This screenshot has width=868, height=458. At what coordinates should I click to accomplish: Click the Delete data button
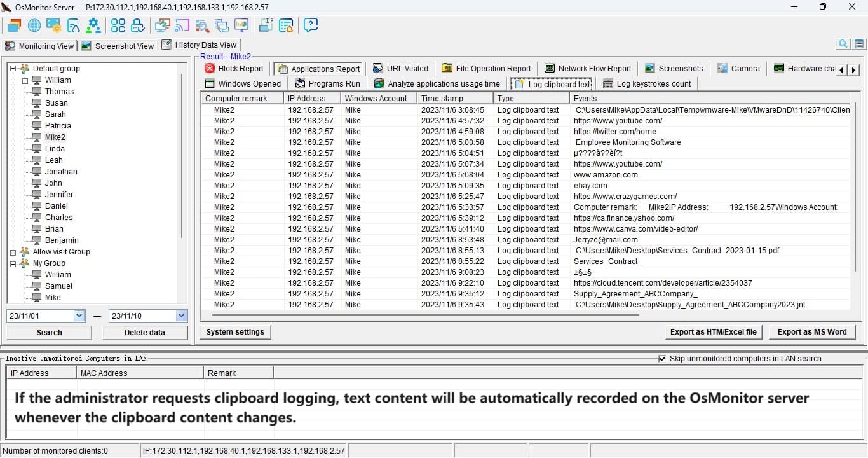click(x=145, y=332)
